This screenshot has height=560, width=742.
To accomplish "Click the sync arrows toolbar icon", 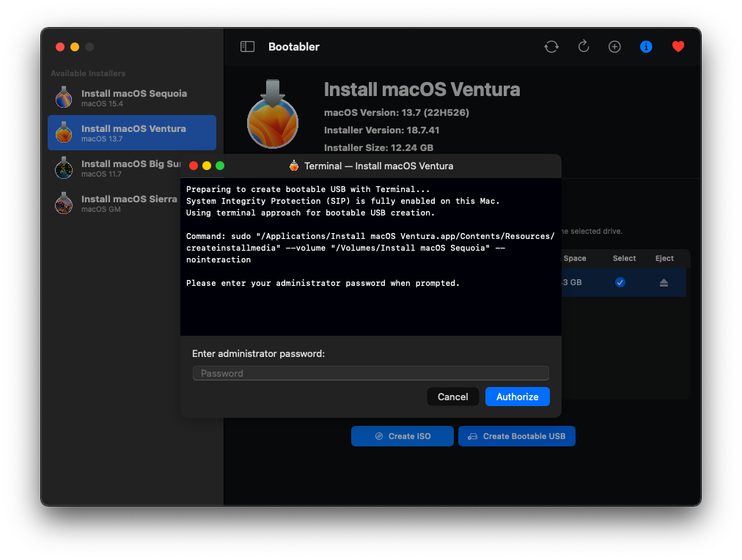I will pos(551,46).
